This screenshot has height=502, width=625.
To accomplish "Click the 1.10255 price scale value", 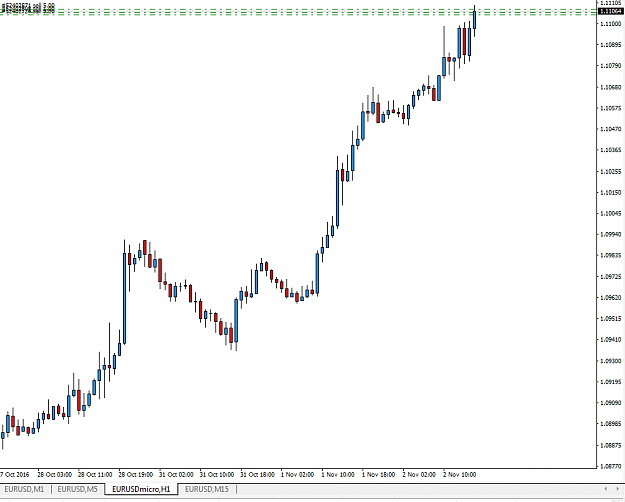I will click(x=611, y=171).
